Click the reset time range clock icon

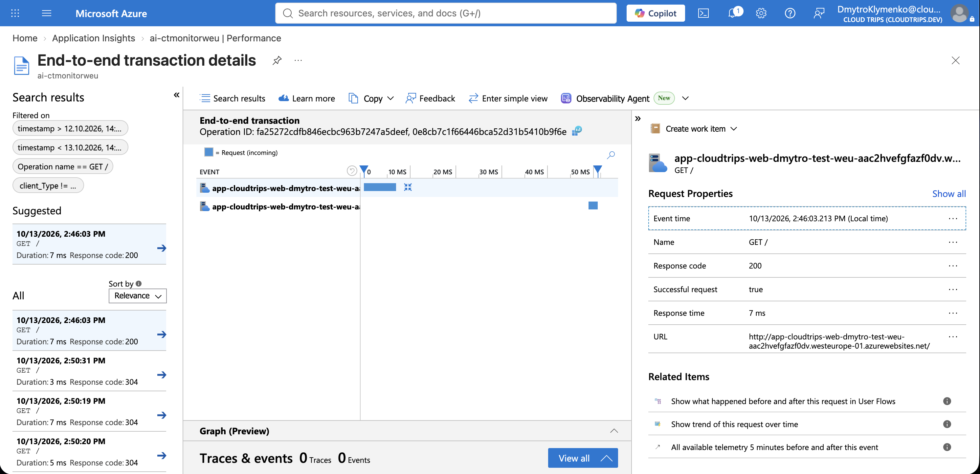click(352, 171)
